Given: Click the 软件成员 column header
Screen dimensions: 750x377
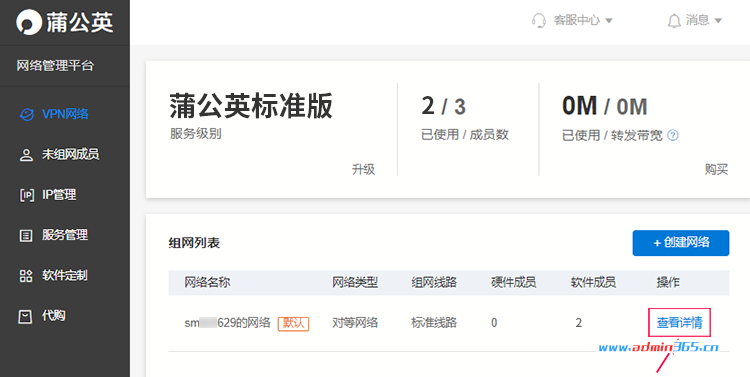Looking at the screenshot, I should 593,283.
